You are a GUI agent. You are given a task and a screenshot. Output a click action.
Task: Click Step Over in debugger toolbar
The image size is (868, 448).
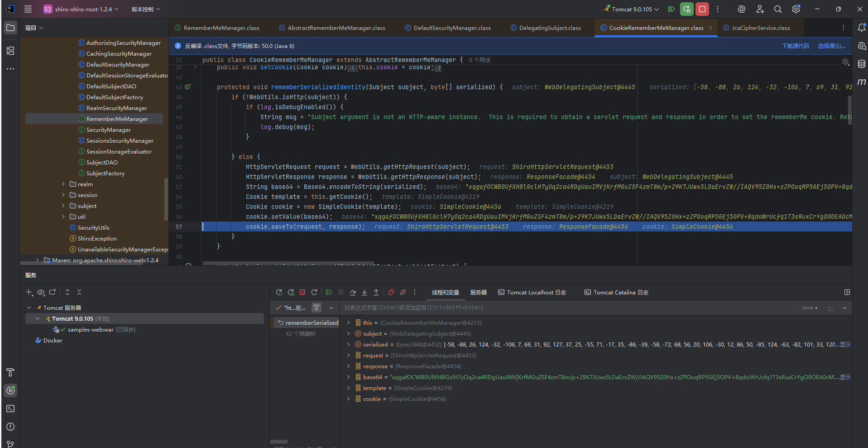(353, 293)
